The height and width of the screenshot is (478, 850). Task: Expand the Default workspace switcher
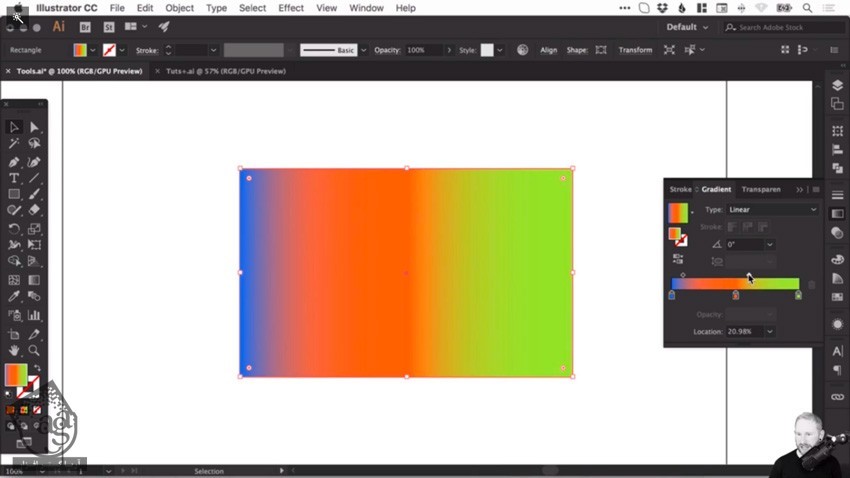pos(687,27)
